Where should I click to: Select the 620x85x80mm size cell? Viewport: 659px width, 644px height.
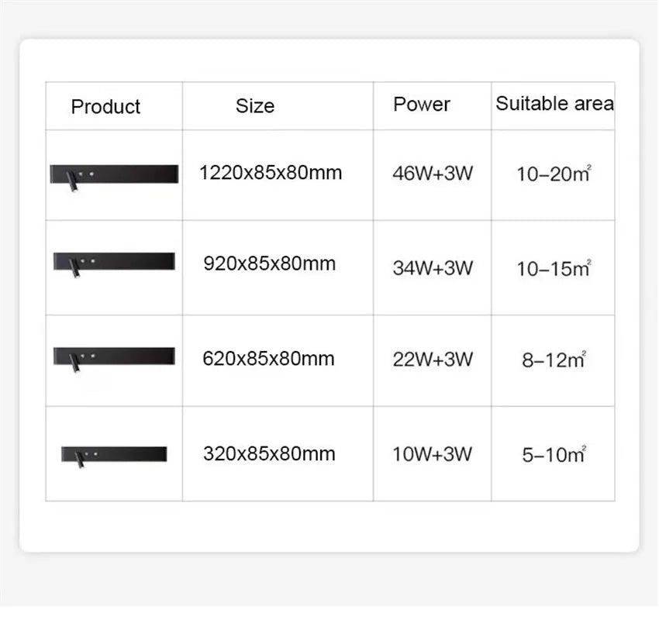pyautogui.click(x=269, y=359)
